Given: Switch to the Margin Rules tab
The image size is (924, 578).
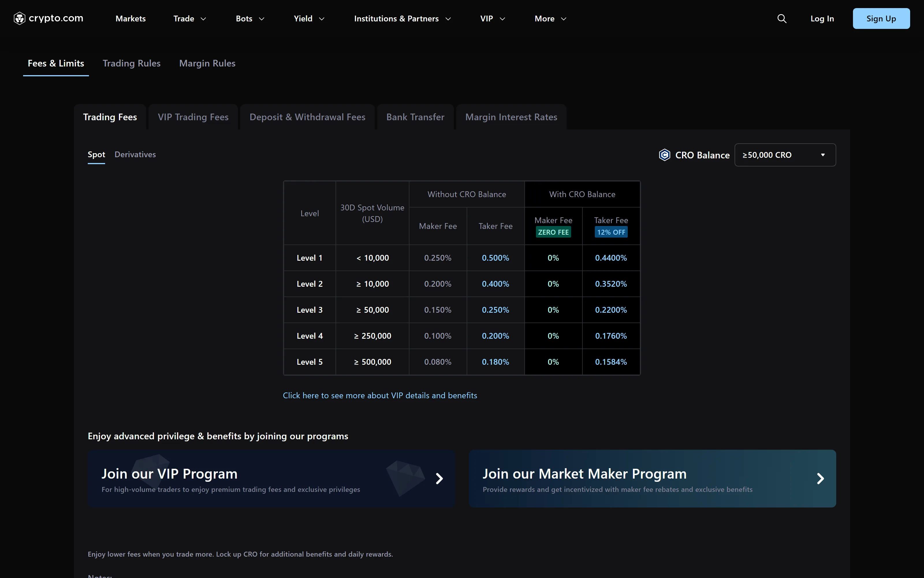Looking at the screenshot, I should (207, 64).
